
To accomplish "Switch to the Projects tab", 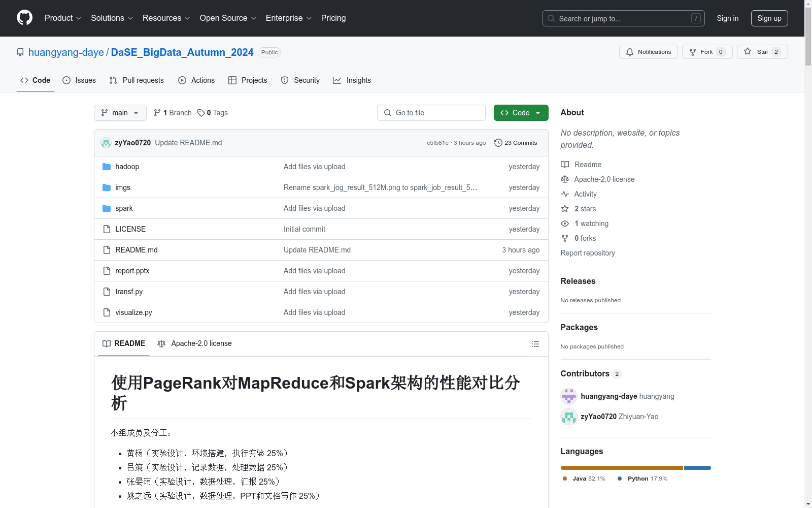I will pos(248,80).
